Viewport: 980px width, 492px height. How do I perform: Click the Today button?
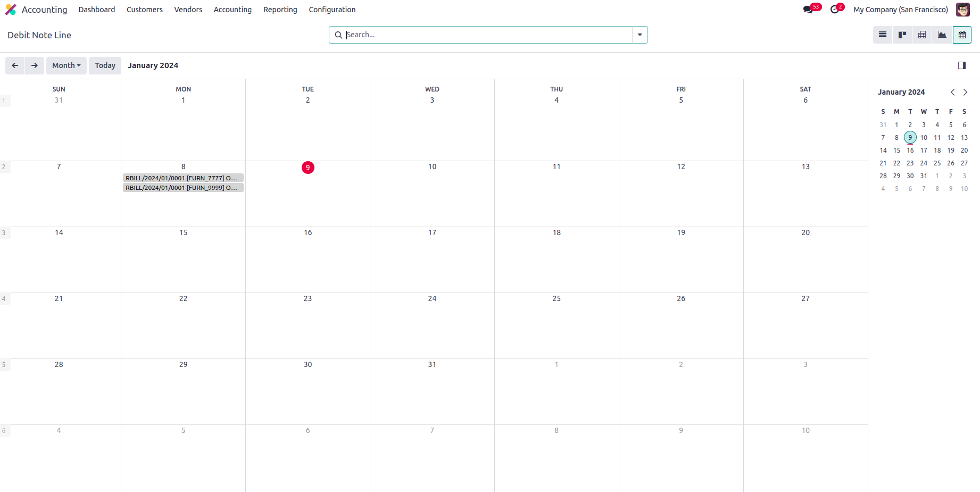click(105, 65)
